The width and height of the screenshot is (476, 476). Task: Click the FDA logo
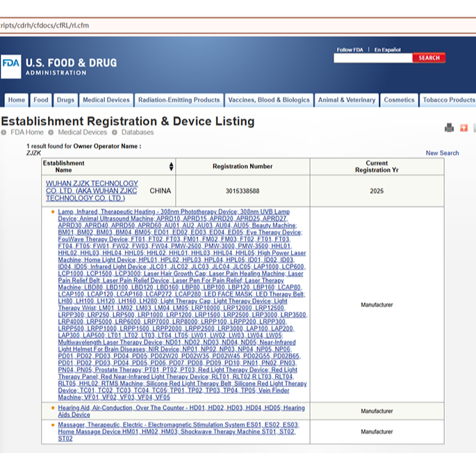[11, 67]
